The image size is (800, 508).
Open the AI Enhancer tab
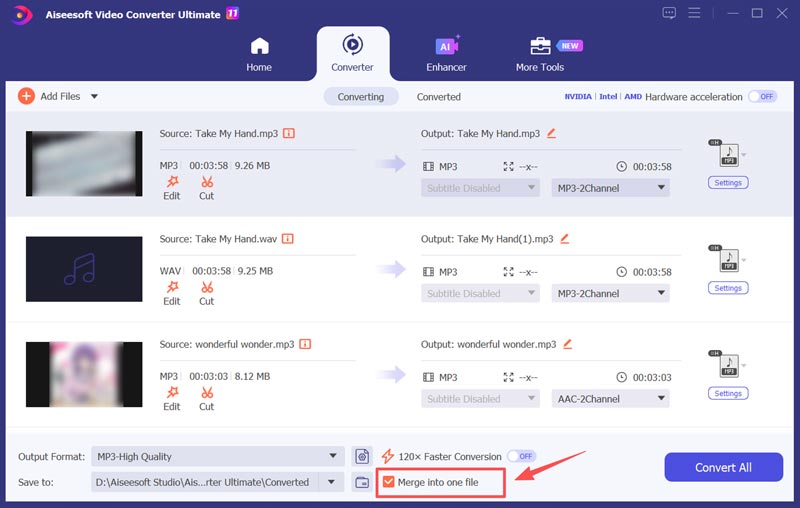coord(446,54)
